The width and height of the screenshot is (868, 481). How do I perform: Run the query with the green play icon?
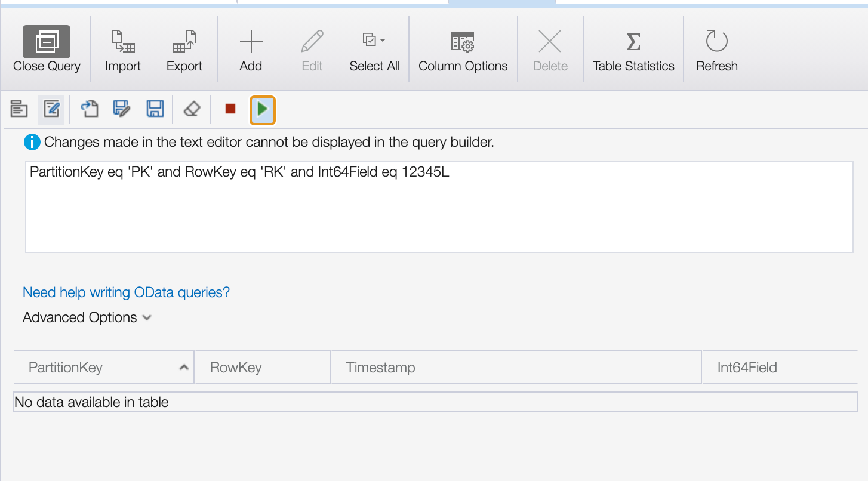tap(263, 110)
